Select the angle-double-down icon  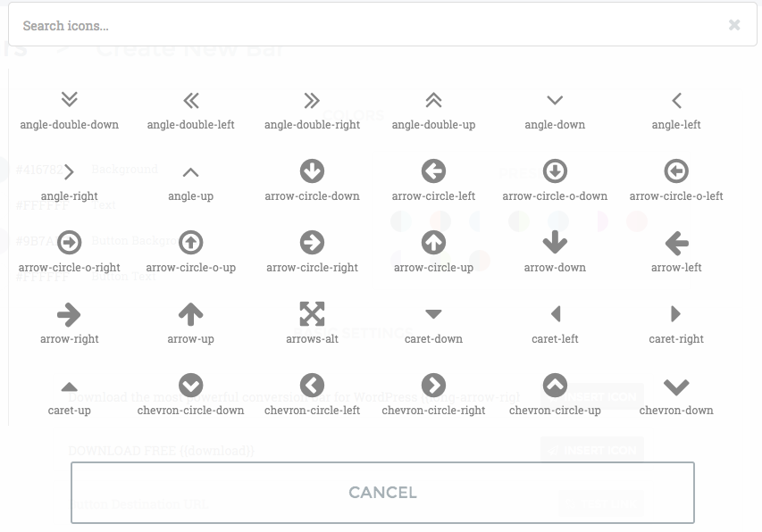click(69, 100)
